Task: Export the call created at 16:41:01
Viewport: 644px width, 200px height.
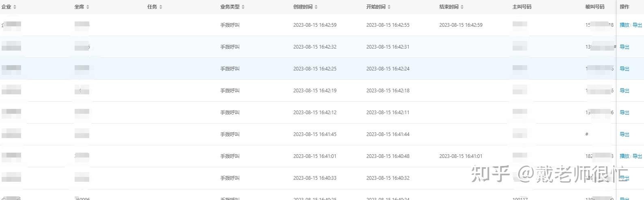Action: coord(637,156)
